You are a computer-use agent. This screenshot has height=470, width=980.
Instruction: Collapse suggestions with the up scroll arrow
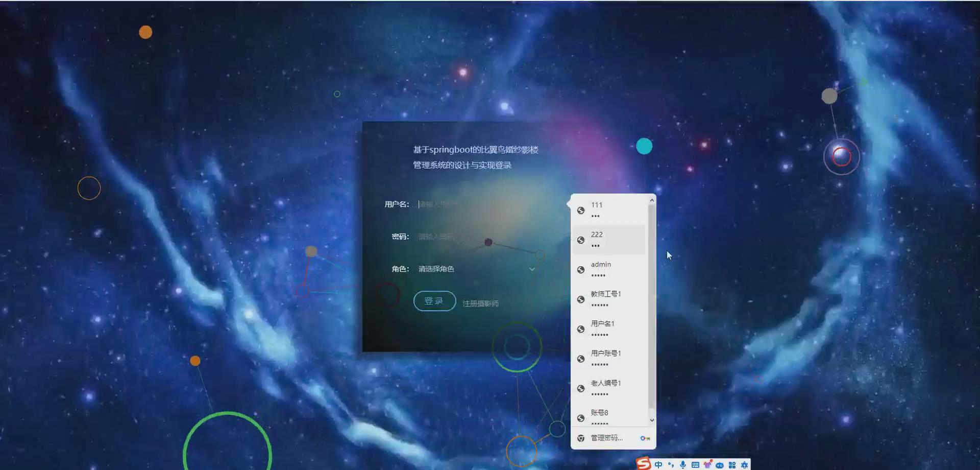coord(652,200)
